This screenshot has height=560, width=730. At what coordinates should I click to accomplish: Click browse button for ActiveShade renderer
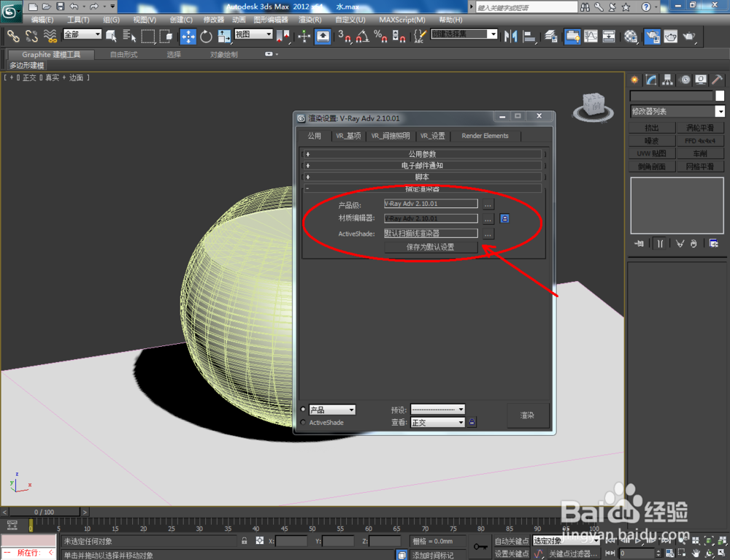click(488, 234)
